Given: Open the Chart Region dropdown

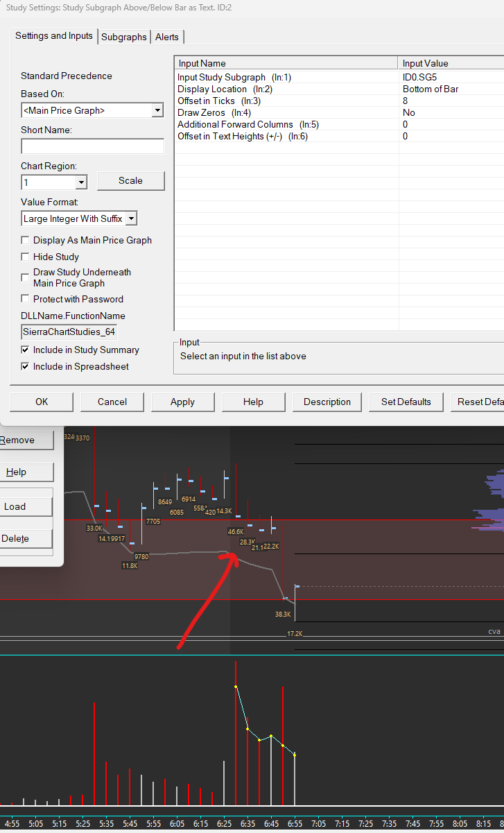Looking at the screenshot, I should [x=81, y=182].
